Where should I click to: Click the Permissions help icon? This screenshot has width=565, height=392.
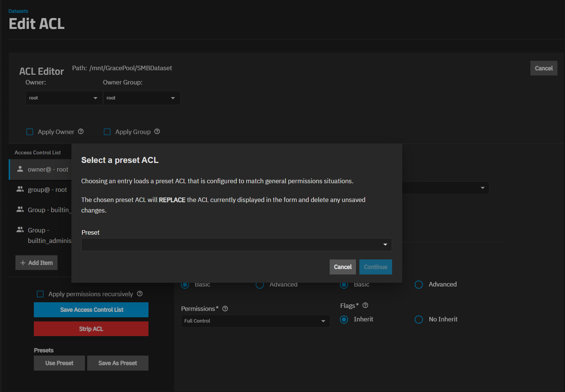click(225, 309)
